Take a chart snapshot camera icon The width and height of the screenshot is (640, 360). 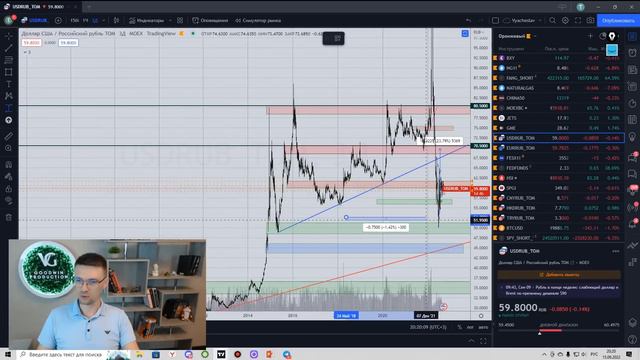(590, 20)
